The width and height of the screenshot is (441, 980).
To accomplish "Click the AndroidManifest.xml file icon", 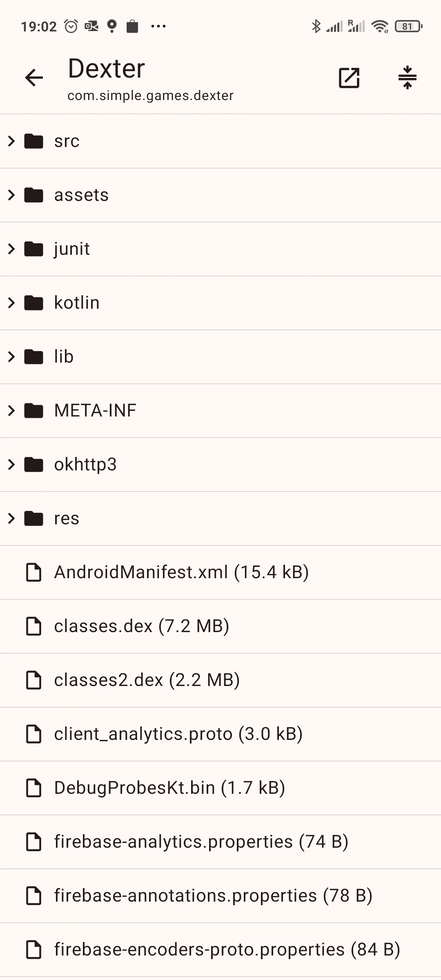I will pyautogui.click(x=34, y=572).
